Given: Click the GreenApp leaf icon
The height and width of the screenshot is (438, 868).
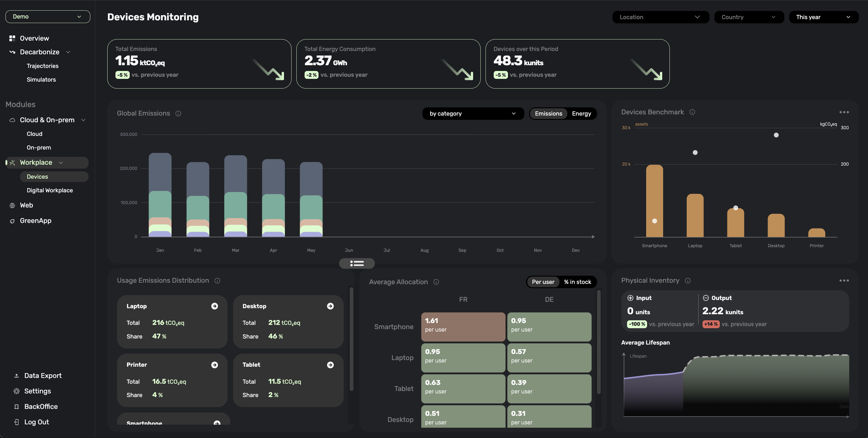Looking at the screenshot, I should [x=12, y=221].
